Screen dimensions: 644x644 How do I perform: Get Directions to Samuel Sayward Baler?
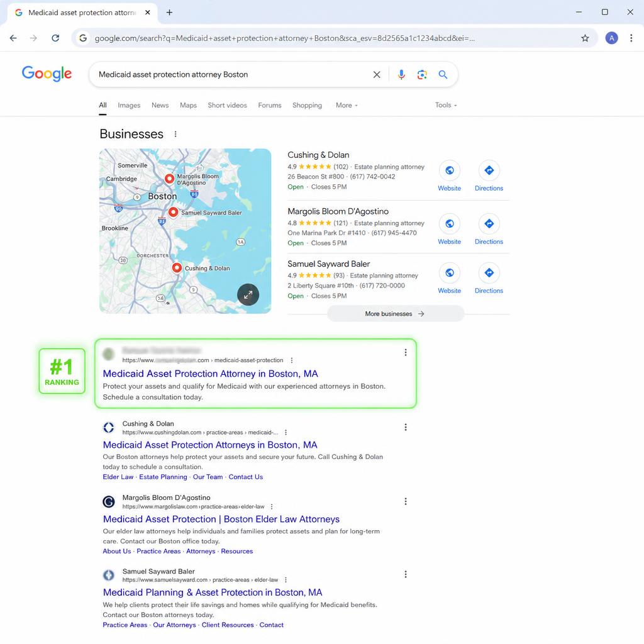[489, 272]
